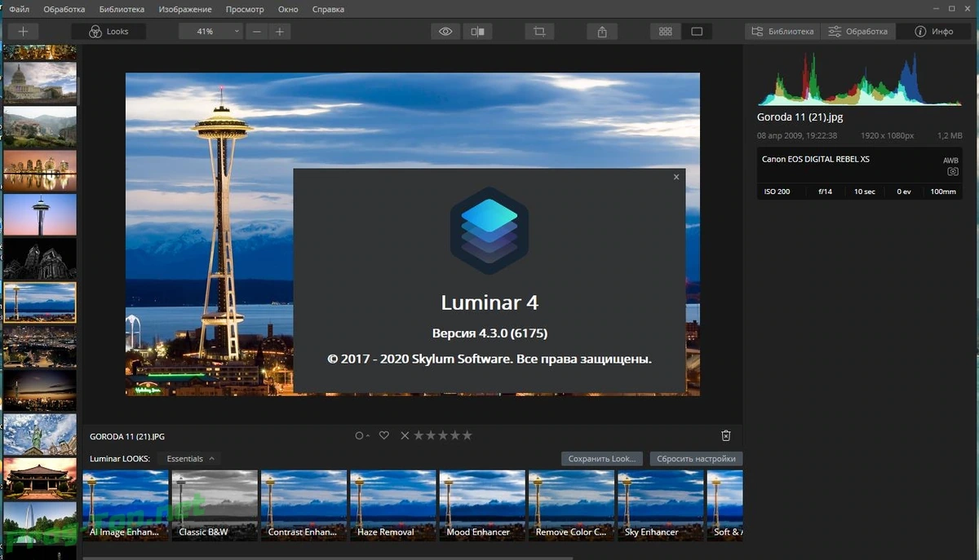Viewport: 979px width, 560px height.
Task: Open the 41% zoom level dropdown
Action: [210, 31]
